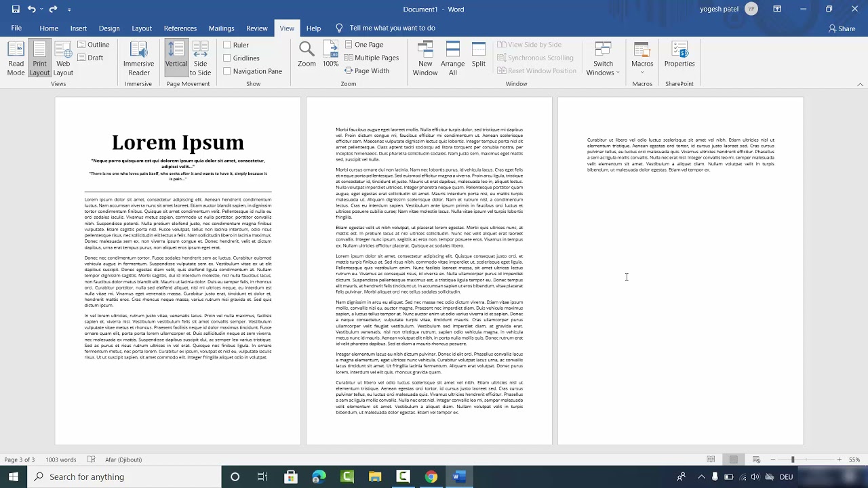This screenshot has height=488, width=868.
Task: Click language Afar (Djibouti)
Action: [123, 460]
